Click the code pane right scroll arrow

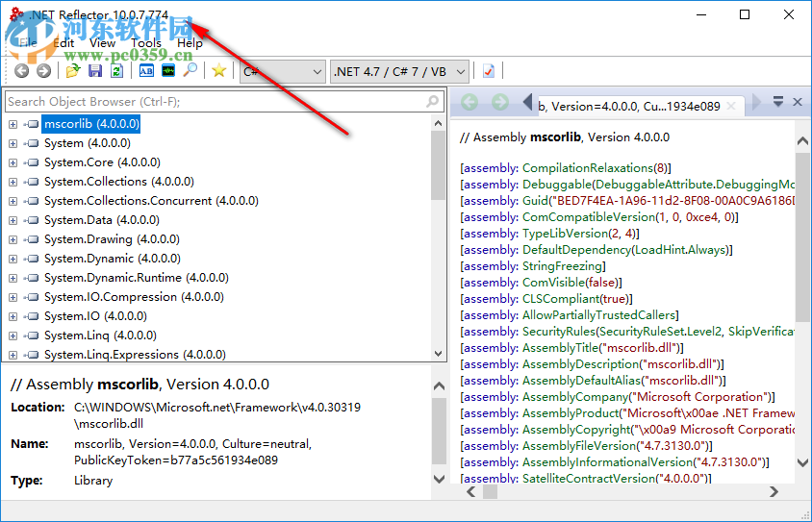774,491
